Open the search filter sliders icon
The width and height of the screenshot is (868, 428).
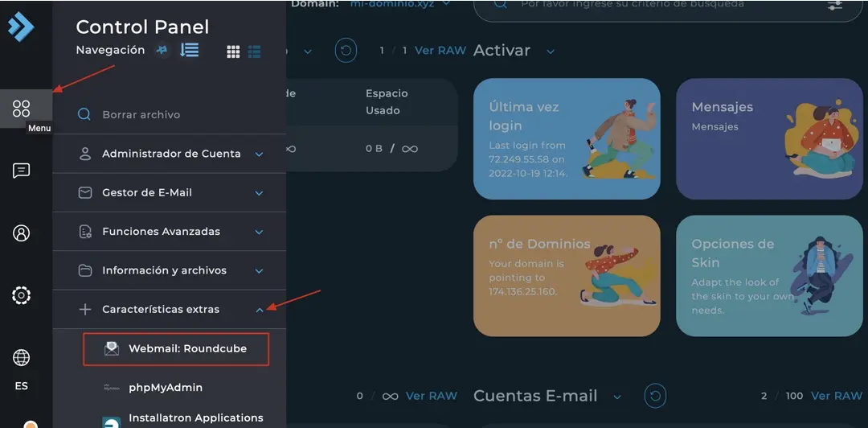[835, 5]
